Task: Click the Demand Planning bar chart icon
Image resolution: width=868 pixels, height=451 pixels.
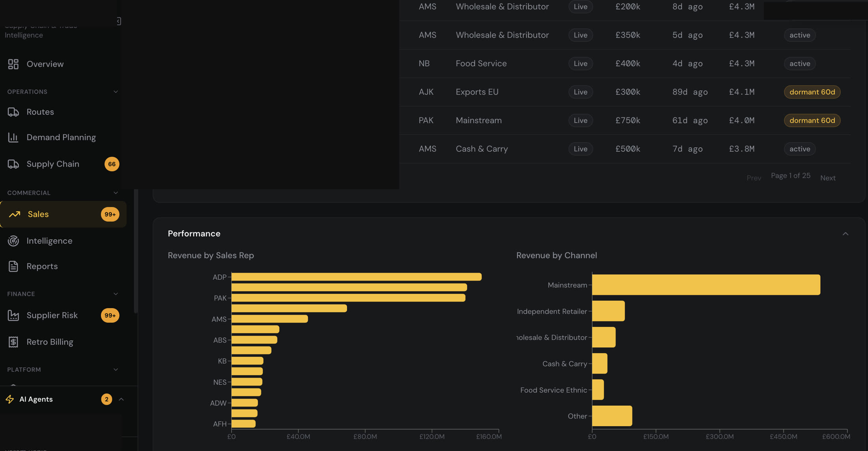Action: coord(13,137)
